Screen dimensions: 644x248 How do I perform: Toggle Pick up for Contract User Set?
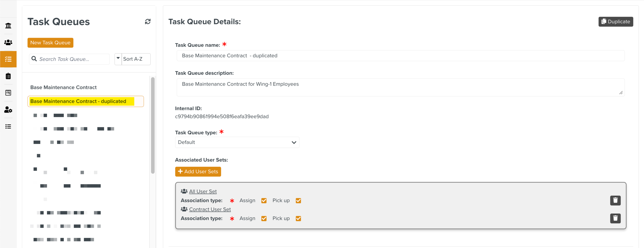tap(298, 219)
